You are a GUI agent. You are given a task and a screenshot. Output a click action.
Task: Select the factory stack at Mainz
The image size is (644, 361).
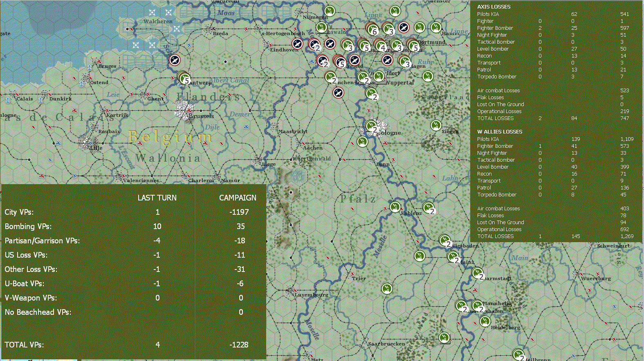click(453, 257)
